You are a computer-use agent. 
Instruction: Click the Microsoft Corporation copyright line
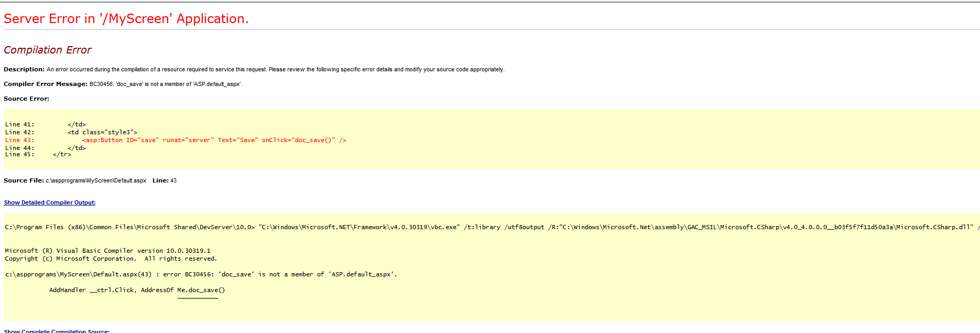111,259
